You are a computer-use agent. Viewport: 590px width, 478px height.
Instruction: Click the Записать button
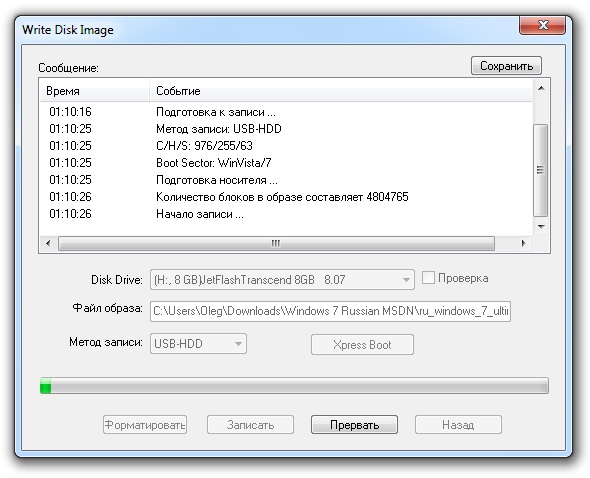[x=250, y=425]
